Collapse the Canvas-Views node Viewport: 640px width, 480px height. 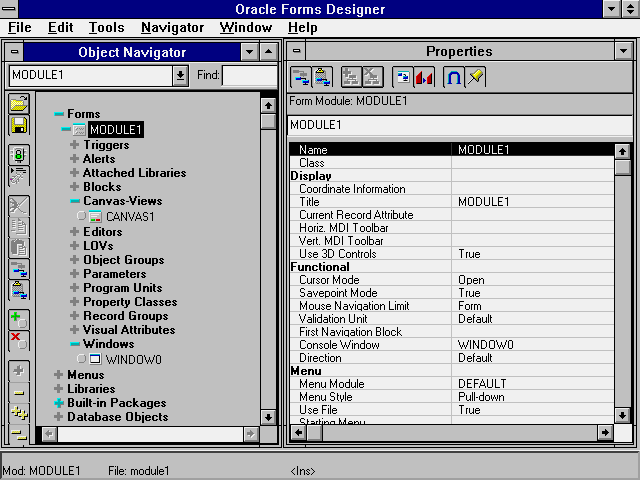click(75, 201)
